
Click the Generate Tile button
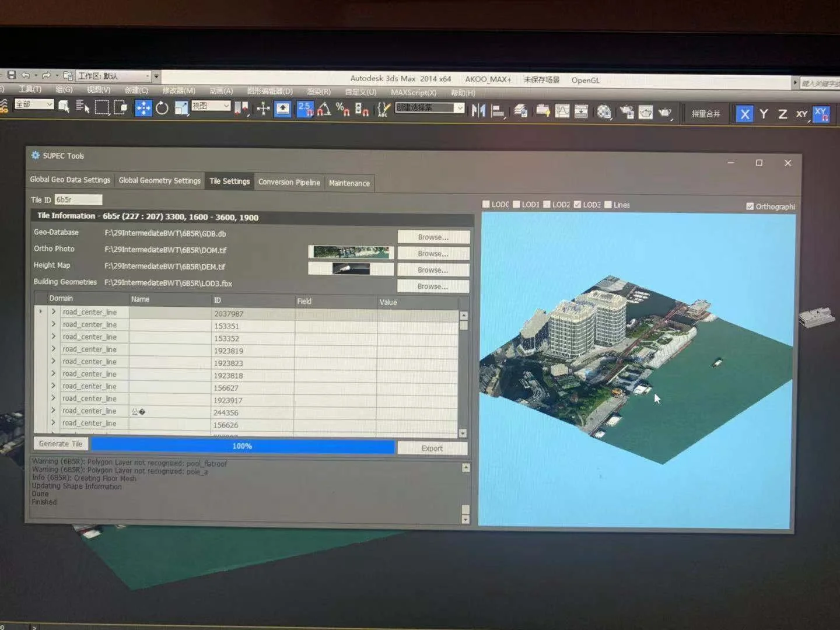pyautogui.click(x=61, y=444)
